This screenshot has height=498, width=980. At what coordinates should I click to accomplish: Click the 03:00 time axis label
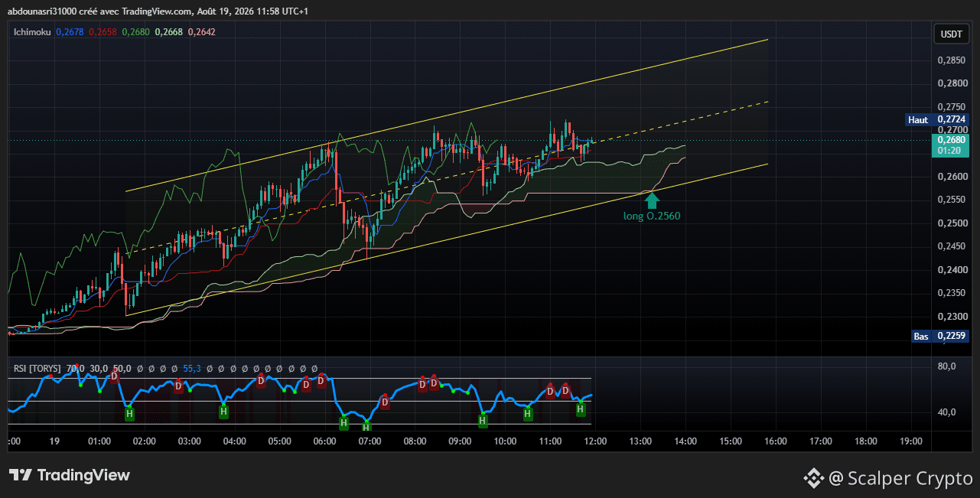[189, 441]
